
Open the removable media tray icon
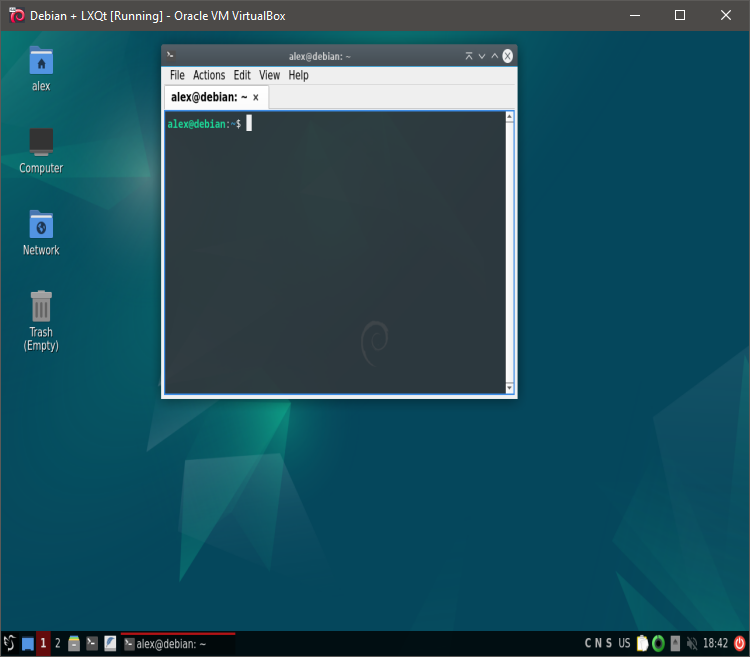675,643
